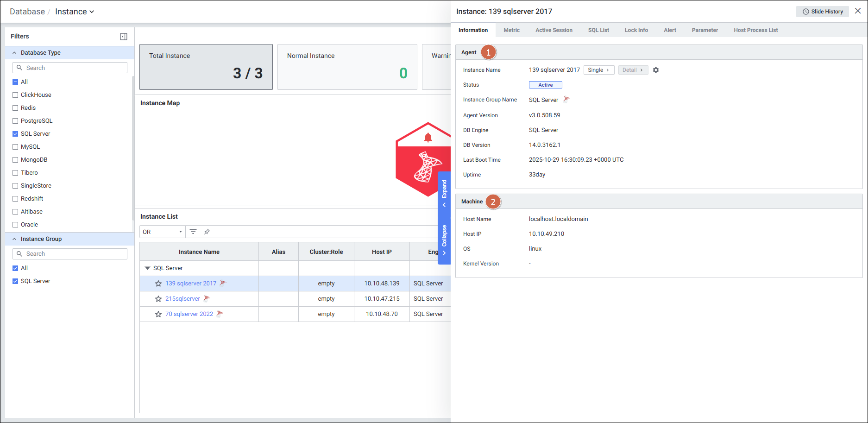The width and height of the screenshot is (868, 423).
Task: Open the 215sqlserver instance link
Action: (x=182, y=299)
